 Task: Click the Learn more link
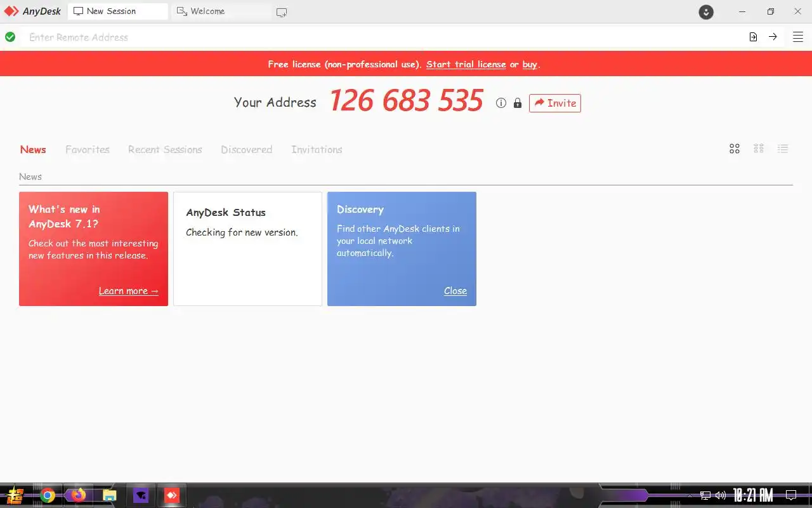[128, 291]
